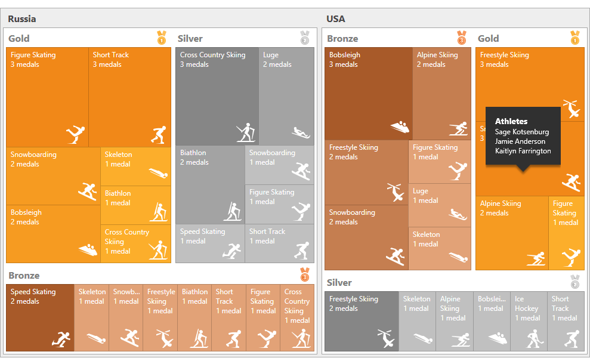Click the figure skater icon in Russia Gold
Screen dimensions: 590x364
(76, 134)
